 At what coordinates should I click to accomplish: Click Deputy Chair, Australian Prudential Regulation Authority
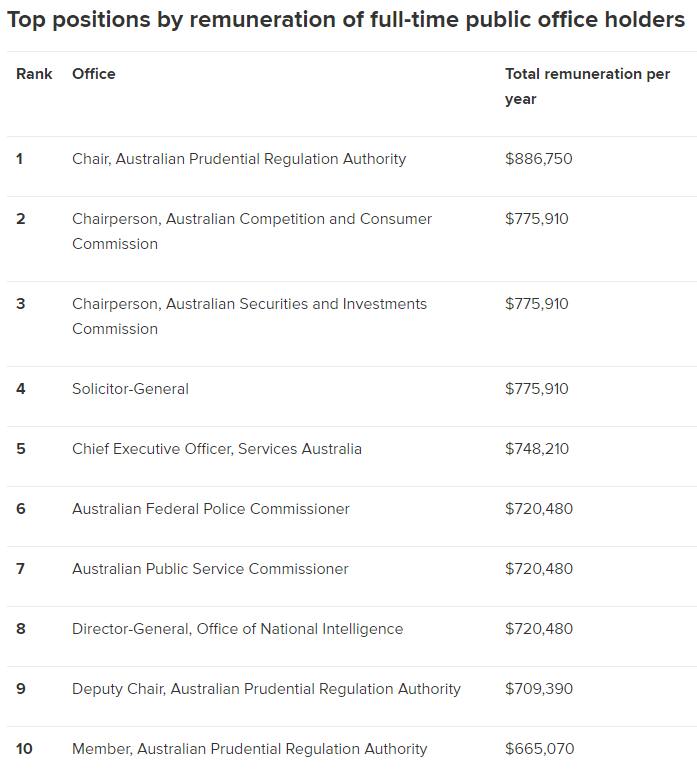[x=266, y=689]
